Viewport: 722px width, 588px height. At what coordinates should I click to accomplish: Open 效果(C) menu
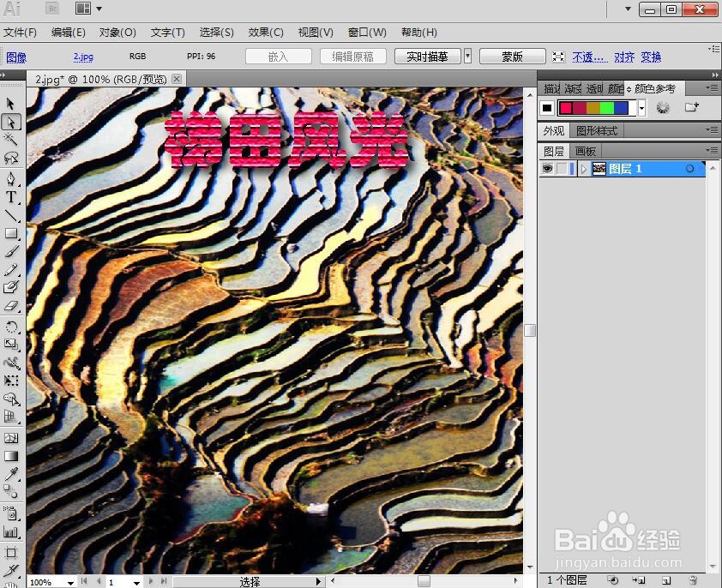click(x=266, y=33)
